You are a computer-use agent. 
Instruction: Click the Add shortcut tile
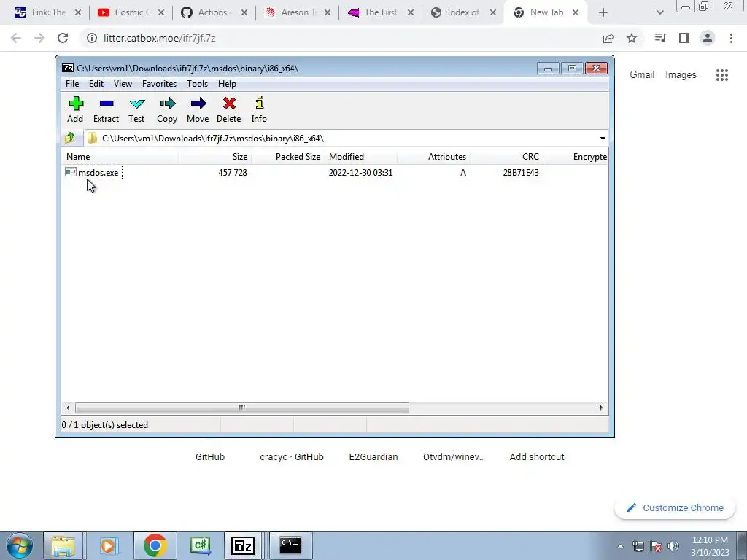point(537,456)
